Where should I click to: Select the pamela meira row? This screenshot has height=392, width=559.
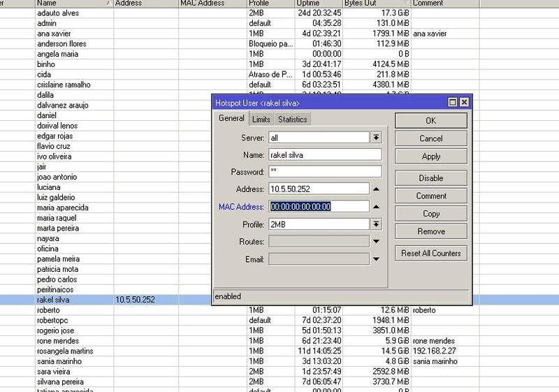[106, 259]
